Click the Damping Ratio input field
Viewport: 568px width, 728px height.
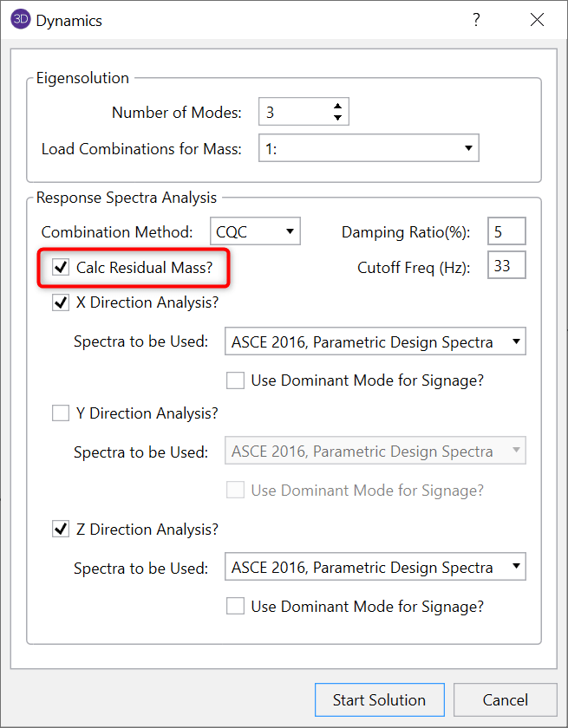(506, 231)
